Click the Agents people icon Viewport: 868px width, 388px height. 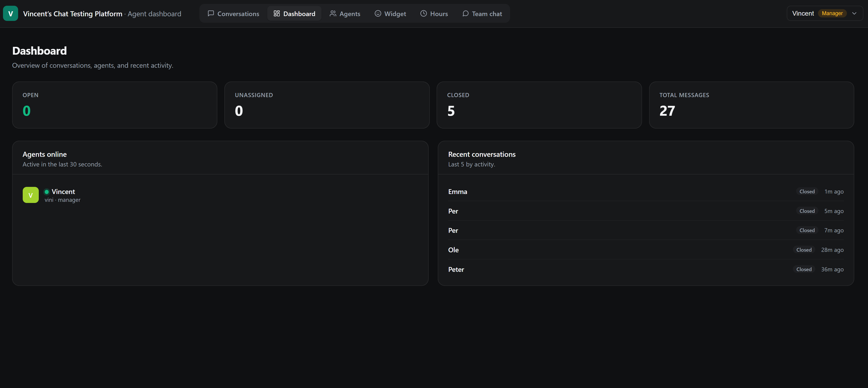coord(333,14)
